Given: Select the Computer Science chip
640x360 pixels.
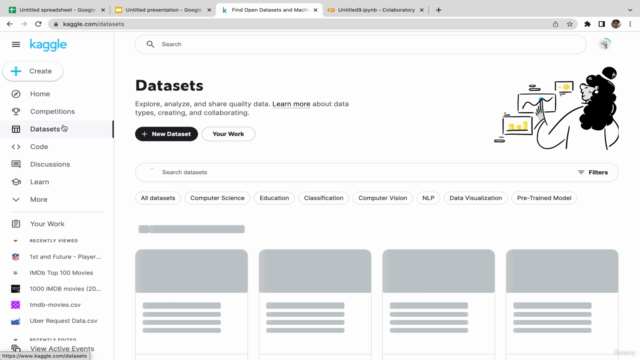Looking at the screenshot, I should pos(217,198).
